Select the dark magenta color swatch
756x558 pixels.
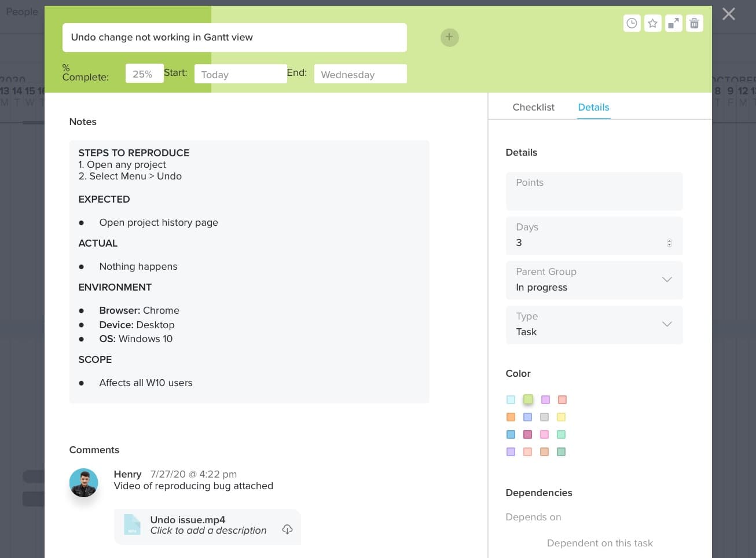coord(527,434)
